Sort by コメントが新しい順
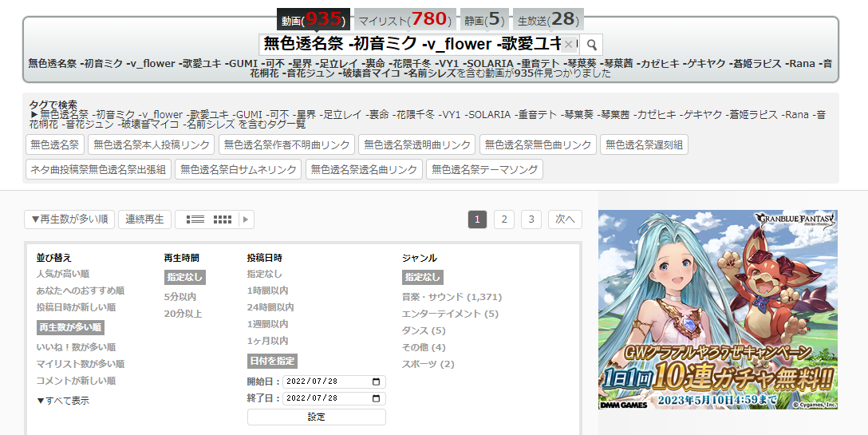868x435 pixels. (76, 381)
